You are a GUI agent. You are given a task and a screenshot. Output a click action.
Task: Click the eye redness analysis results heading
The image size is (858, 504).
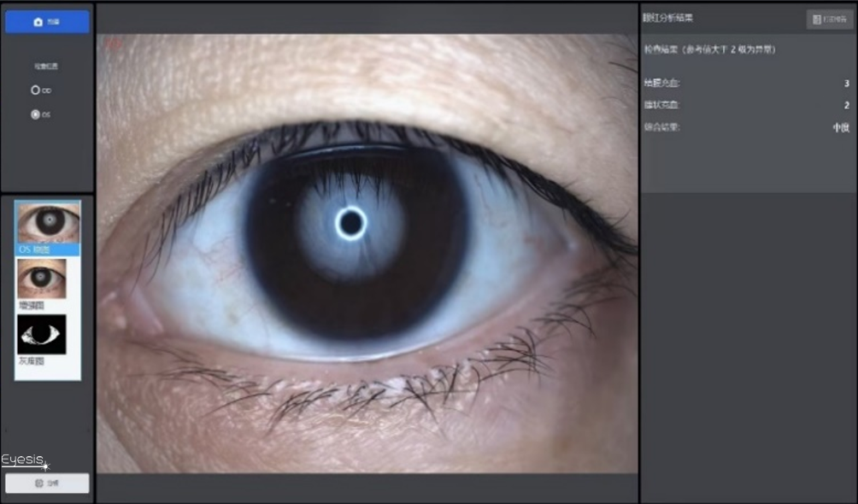pos(667,18)
